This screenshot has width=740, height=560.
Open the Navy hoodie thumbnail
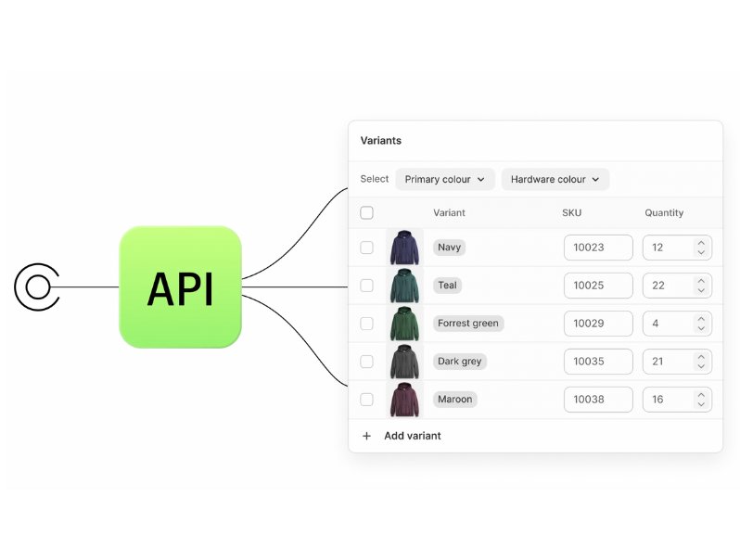[404, 248]
